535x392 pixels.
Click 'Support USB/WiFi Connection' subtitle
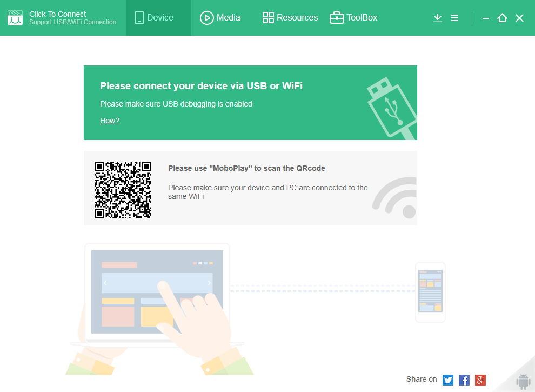pyautogui.click(x=72, y=22)
